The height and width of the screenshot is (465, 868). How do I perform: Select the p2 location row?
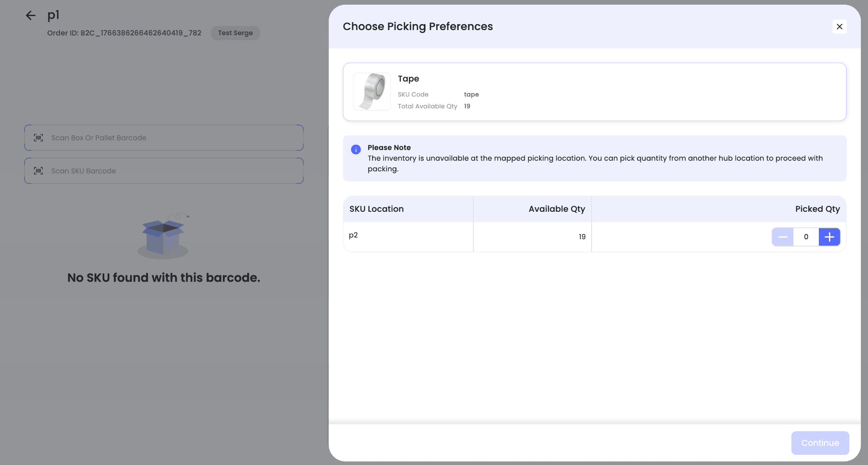tap(353, 235)
